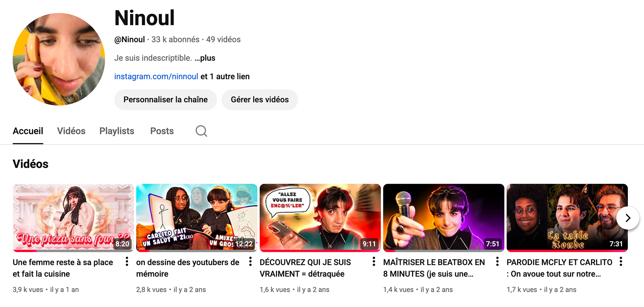644x307 pixels.
Task: Open options menu for the pizza cooking video
Action: click(127, 262)
